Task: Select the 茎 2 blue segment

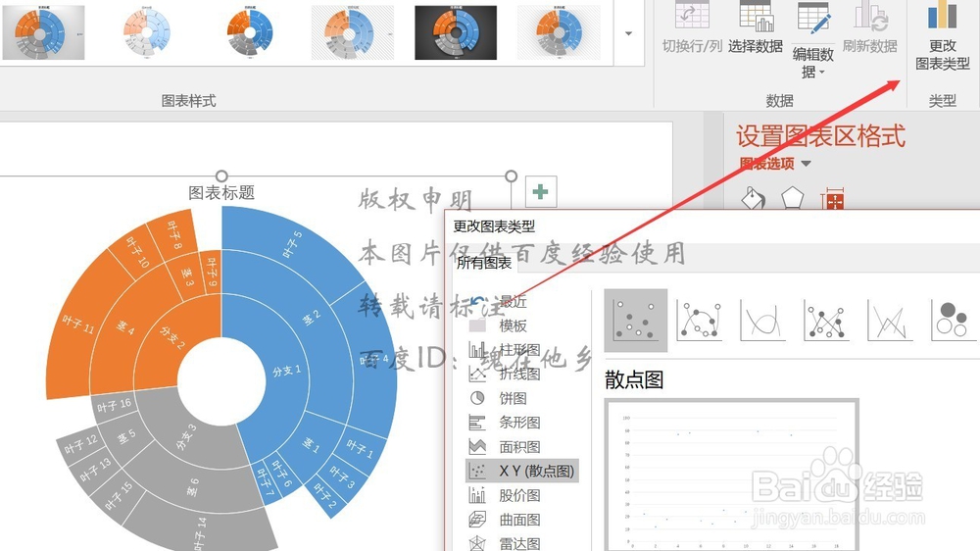Action: 311,318
